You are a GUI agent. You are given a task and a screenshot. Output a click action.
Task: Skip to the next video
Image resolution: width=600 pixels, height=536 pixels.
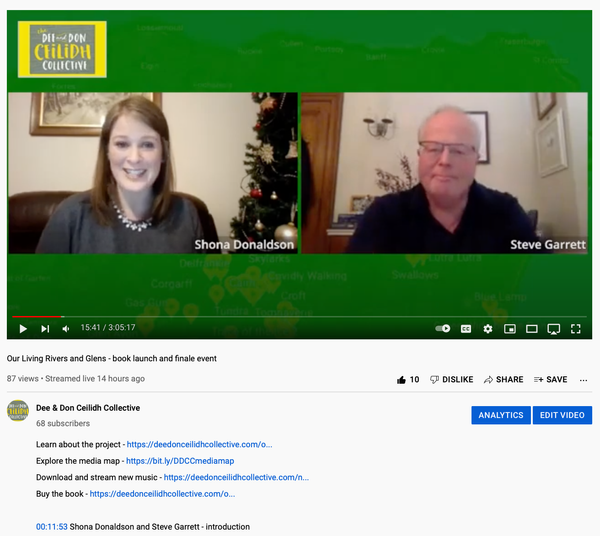(45, 328)
